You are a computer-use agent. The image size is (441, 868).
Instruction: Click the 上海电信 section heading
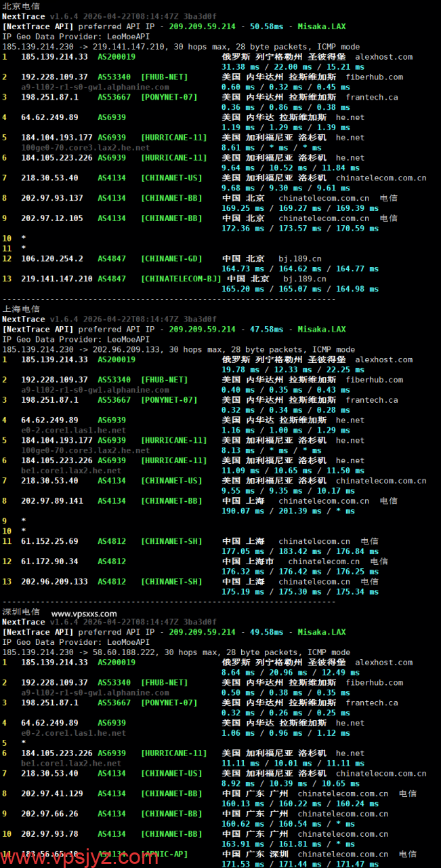21,309
